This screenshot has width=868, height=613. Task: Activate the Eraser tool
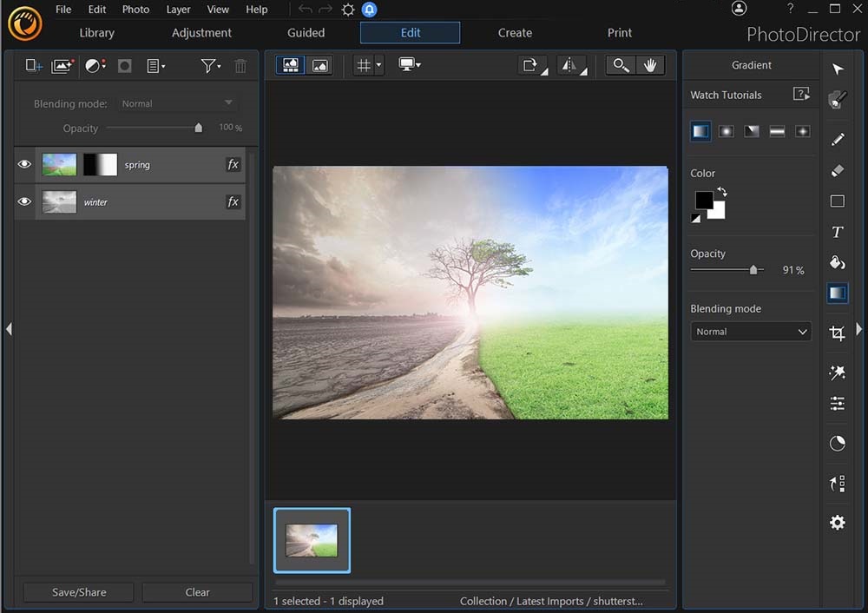[x=837, y=170]
